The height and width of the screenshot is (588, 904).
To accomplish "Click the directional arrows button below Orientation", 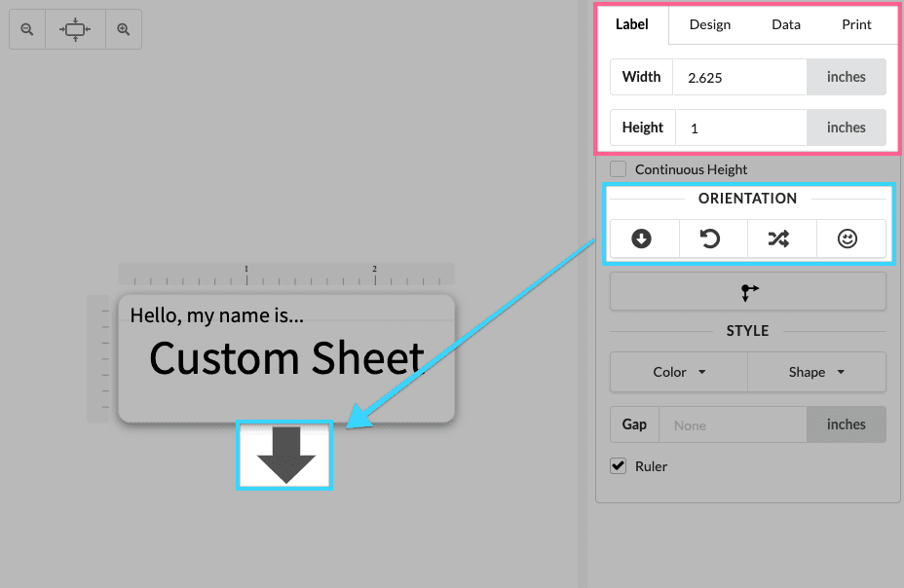I will (747, 290).
